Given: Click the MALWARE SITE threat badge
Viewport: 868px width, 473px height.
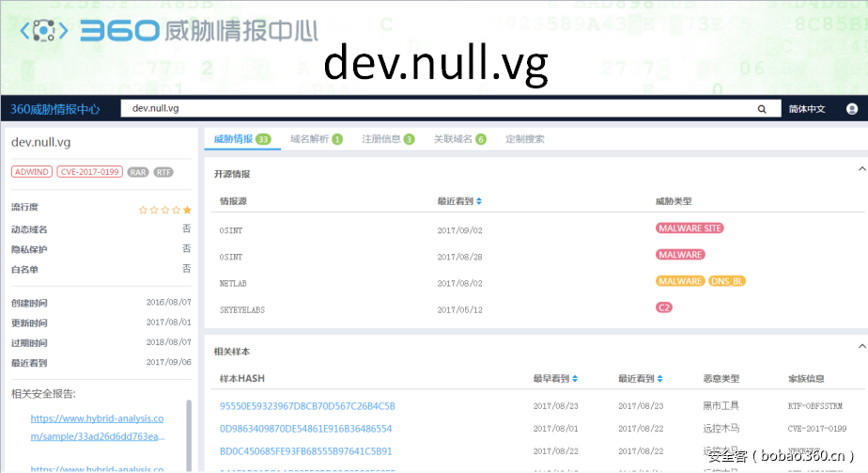Looking at the screenshot, I should (690, 229).
